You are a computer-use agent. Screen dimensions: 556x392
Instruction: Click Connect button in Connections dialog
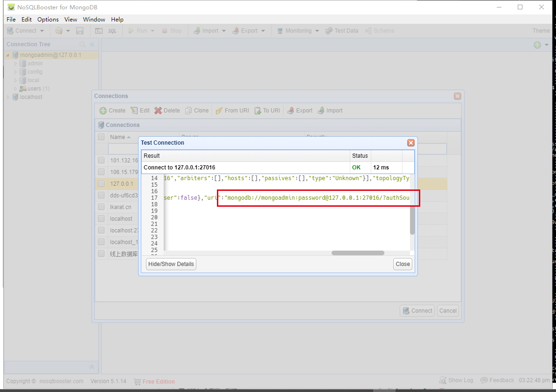(417, 311)
